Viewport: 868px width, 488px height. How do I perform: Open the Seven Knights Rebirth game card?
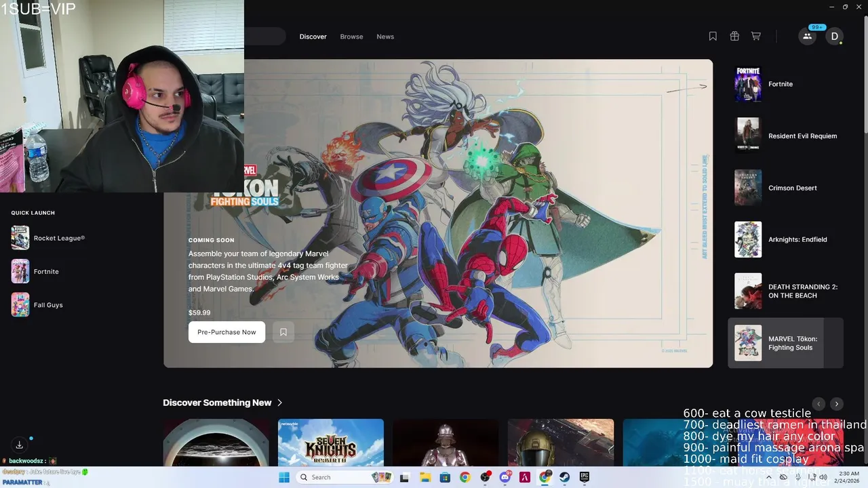click(x=331, y=443)
